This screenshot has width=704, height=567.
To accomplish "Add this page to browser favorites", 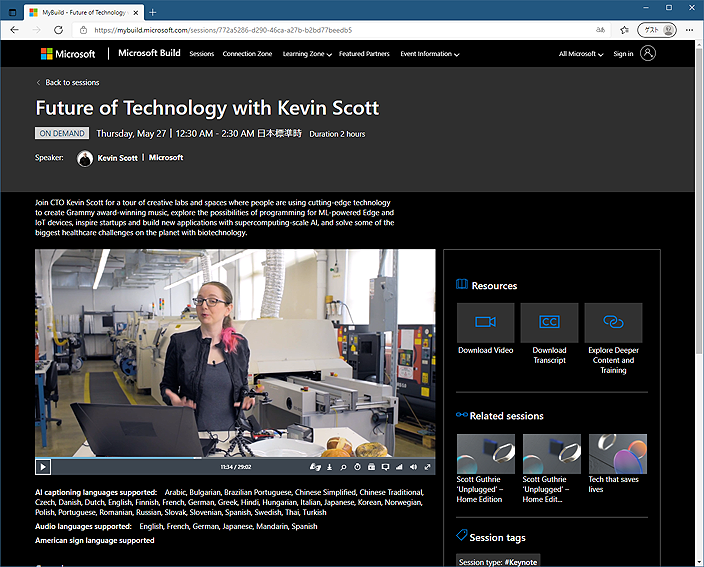I will click(x=624, y=30).
